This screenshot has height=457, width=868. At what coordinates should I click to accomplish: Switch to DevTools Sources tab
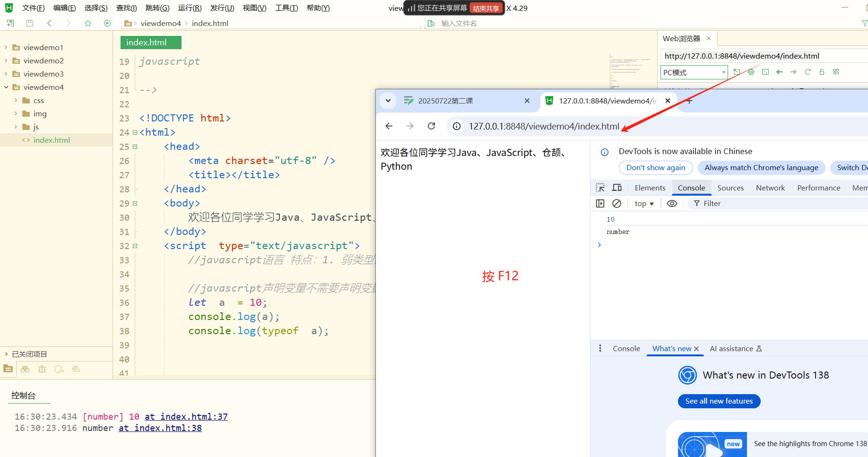[730, 188]
